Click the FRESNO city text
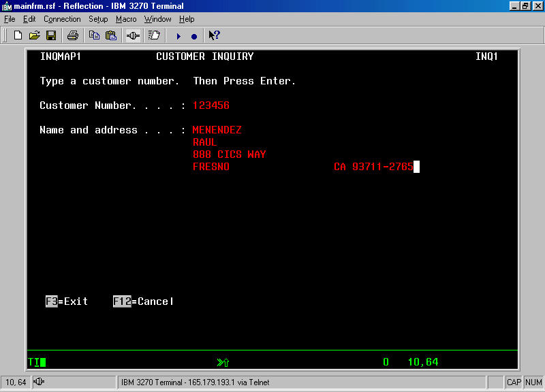This screenshot has height=392, width=545. [x=211, y=167]
